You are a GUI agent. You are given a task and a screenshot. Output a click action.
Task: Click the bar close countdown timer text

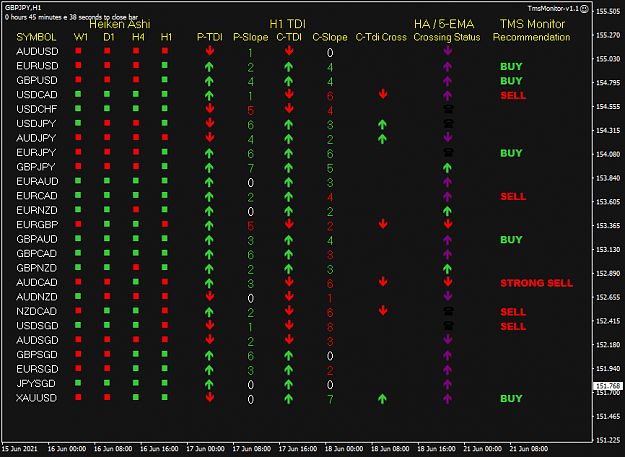point(71,17)
